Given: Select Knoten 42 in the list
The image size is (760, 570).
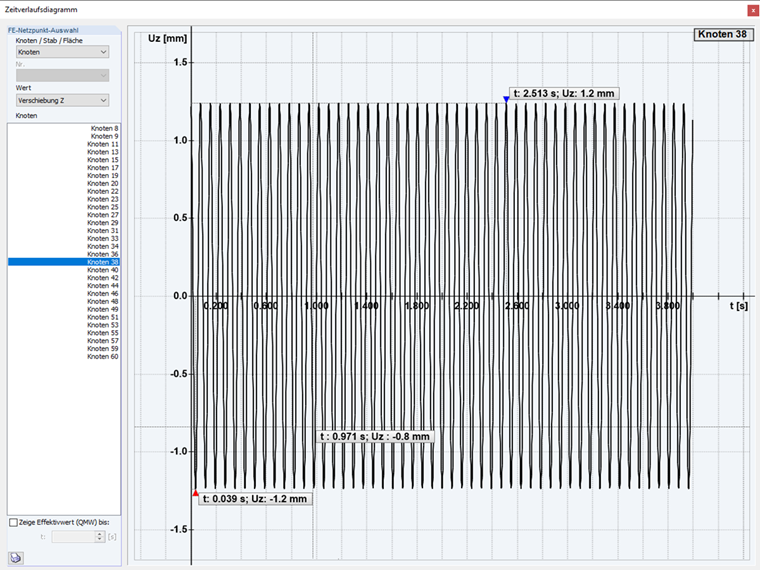Looking at the screenshot, I should (63, 278).
